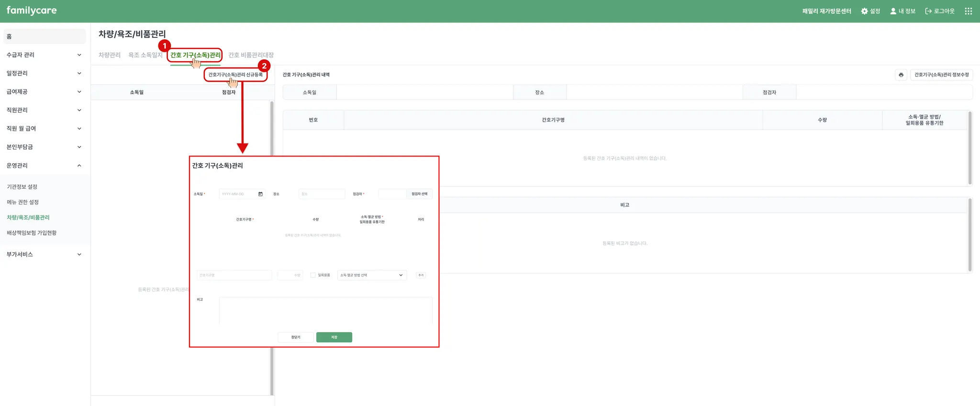Image resolution: width=980 pixels, height=406 pixels.
Task: Expand the 본인부담금 menu
Action: 44,147
